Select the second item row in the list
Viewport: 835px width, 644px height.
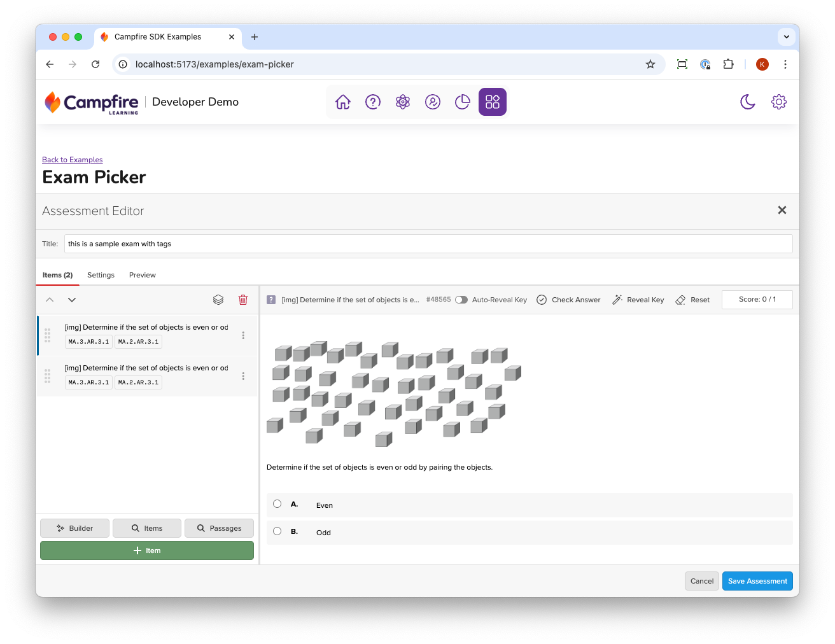(x=147, y=376)
